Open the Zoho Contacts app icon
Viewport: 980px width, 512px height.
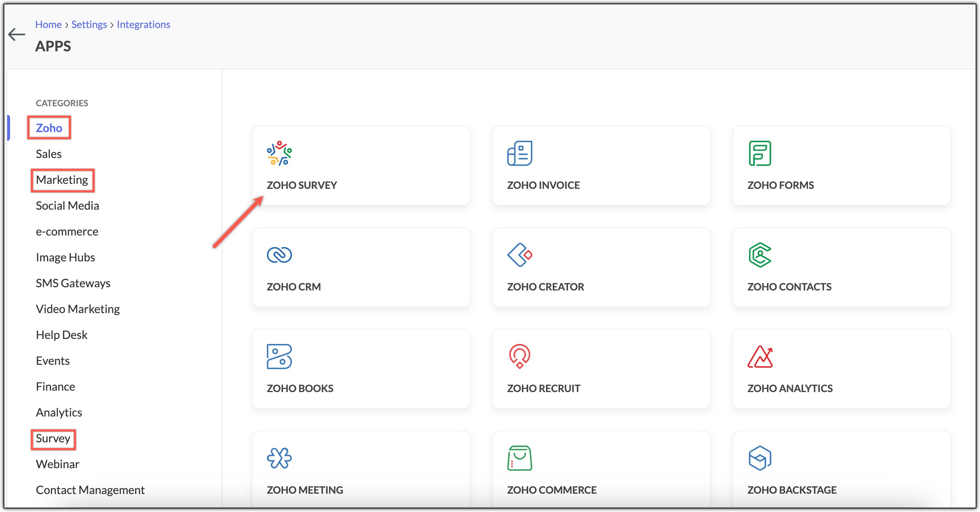pos(760,255)
